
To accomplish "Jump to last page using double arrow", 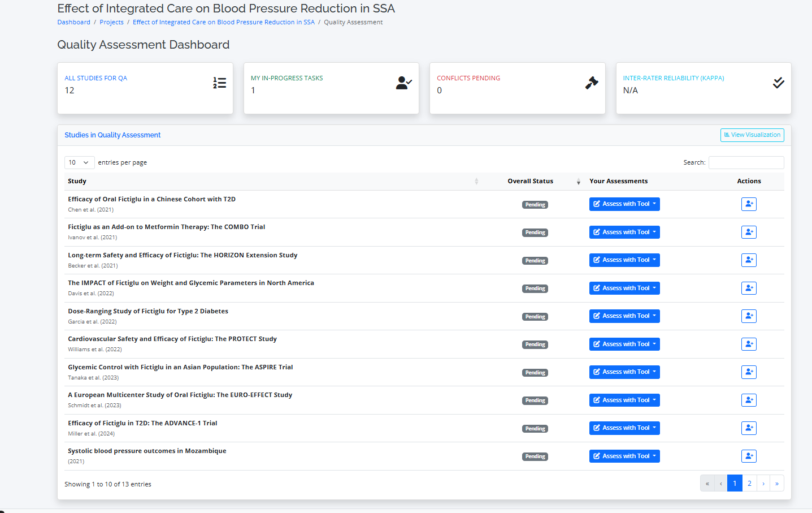I will (x=777, y=484).
